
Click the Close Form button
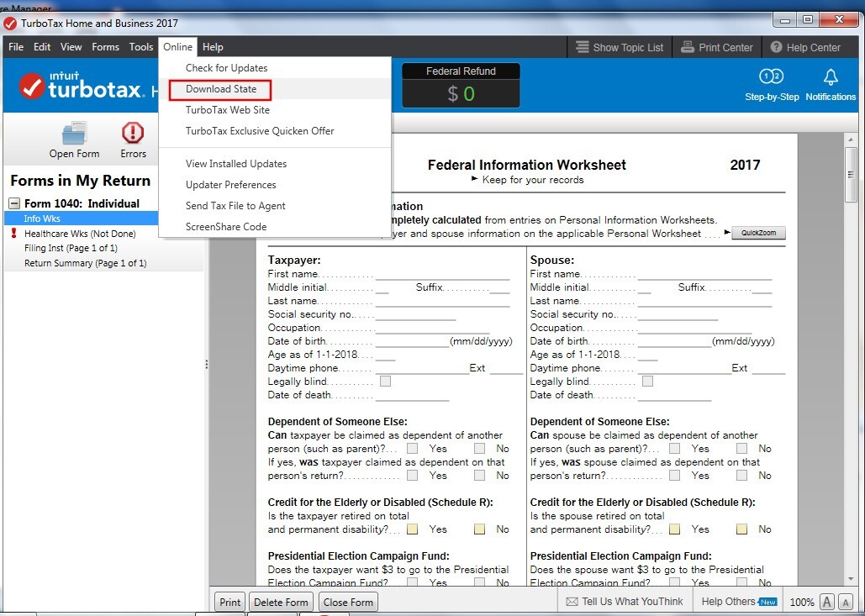click(348, 602)
